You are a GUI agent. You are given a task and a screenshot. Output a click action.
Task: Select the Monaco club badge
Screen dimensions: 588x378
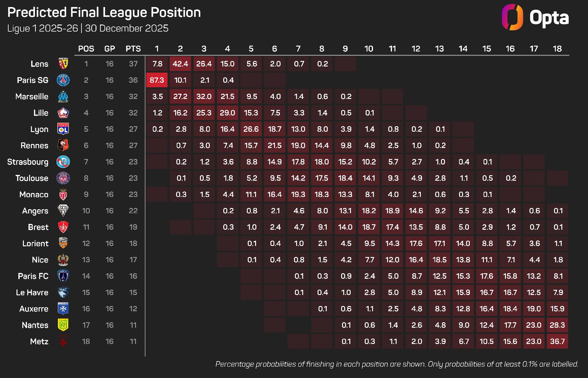(63, 195)
